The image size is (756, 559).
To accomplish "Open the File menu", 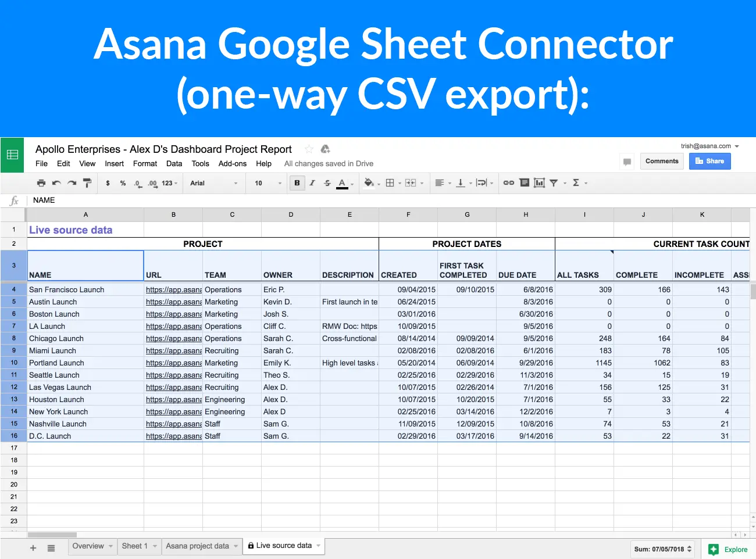I will [x=41, y=164].
